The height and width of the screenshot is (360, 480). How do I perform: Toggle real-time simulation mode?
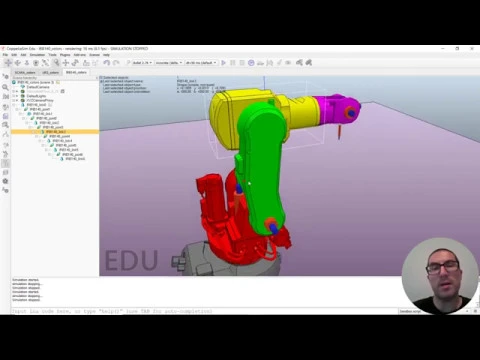(x=251, y=63)
